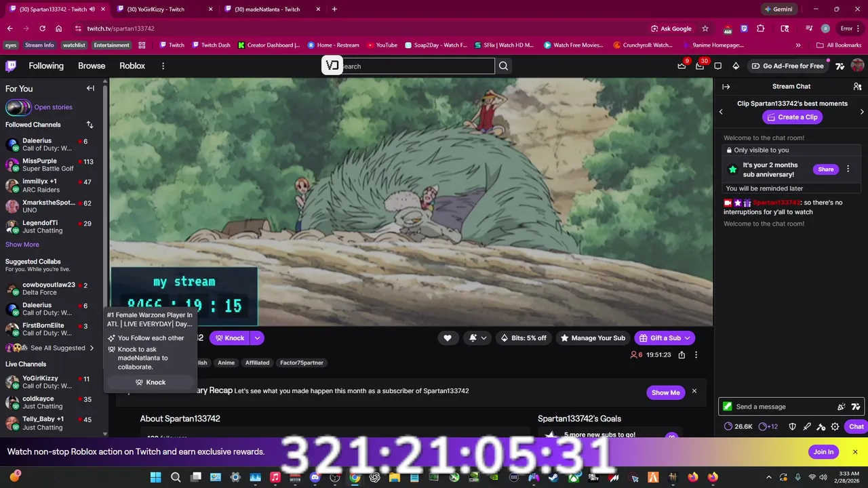The height and width of the screenshot is (488, 868).
Task: Dismiss the monthly recap banner
Action: click(x=694, y=391)
